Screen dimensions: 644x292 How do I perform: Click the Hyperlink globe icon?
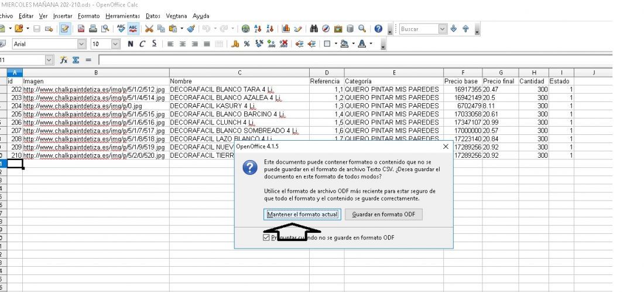(x=246, y=29)
